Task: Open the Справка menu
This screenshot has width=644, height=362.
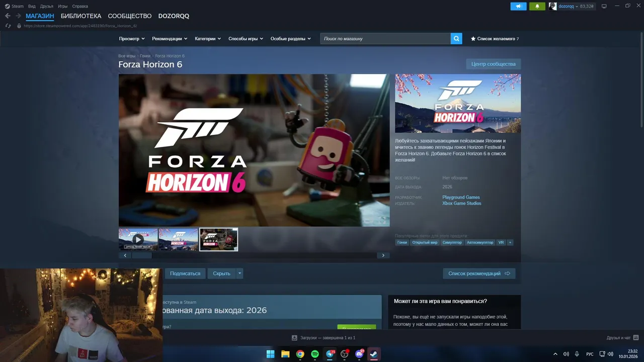Action: click(80, 6)
